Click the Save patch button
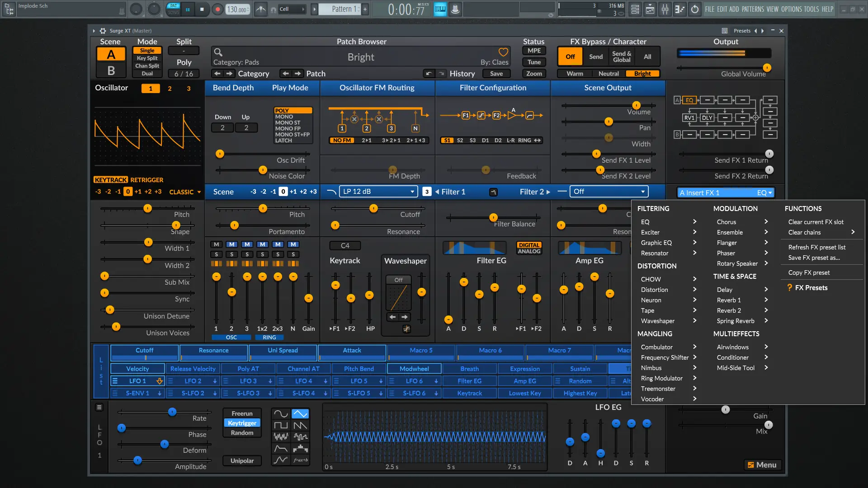This screenshot has height=488, width=868. [x=496, y=74]
